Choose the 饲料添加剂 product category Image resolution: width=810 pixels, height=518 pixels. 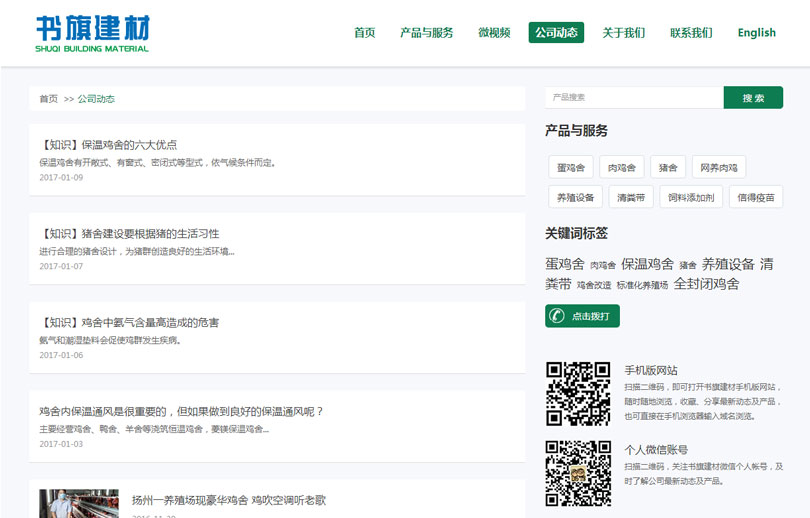691,197
